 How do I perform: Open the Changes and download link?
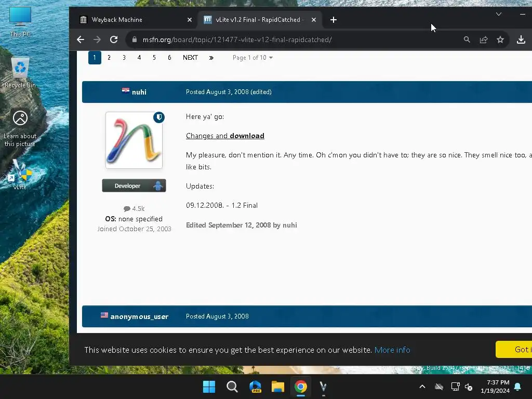225,136
